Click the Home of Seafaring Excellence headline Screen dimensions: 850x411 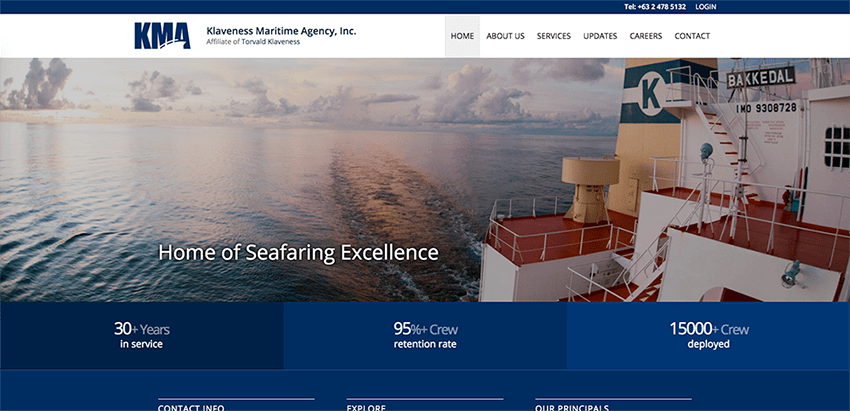tap(298, 253)
